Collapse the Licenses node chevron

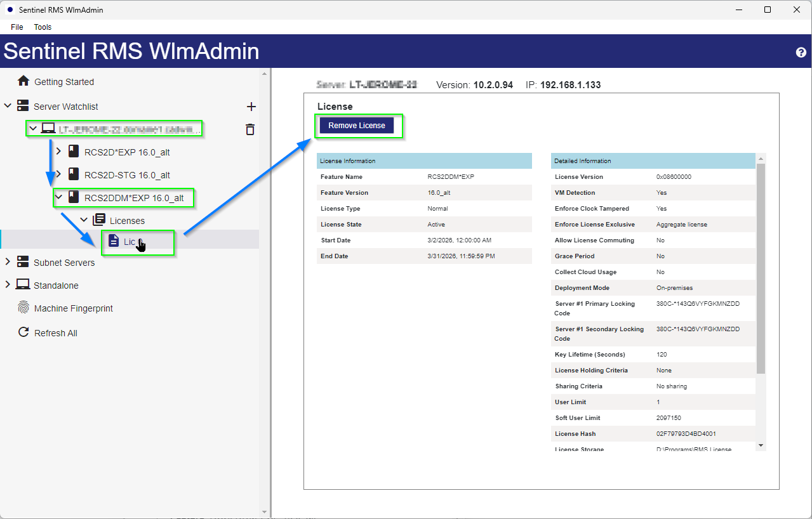pyautogui.click(x=84, y=220)
